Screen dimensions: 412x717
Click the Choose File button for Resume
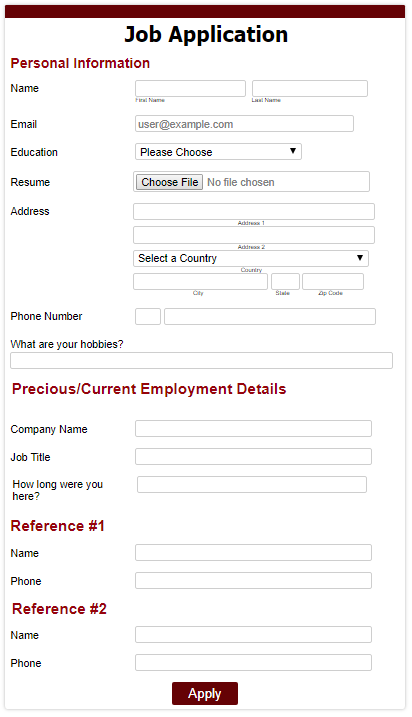169,182
